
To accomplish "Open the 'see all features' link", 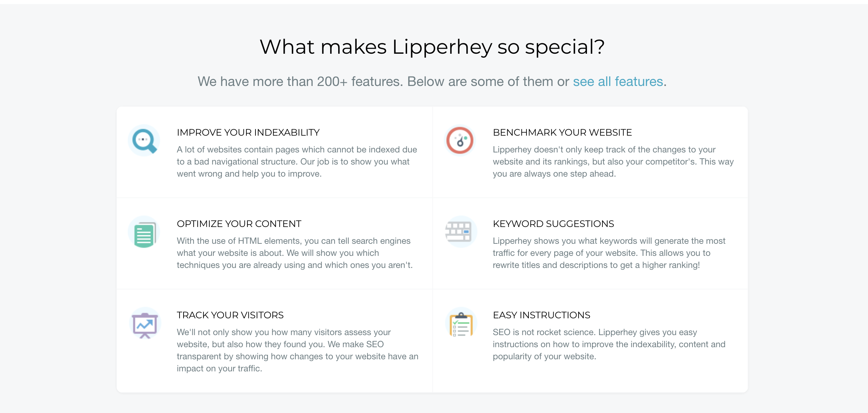I will 618,82.
